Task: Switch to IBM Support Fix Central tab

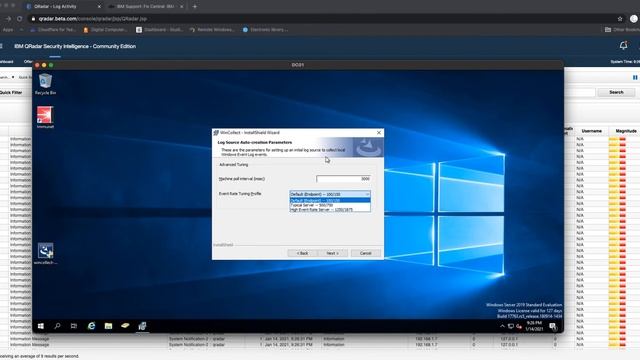Action: pos(146,7)
